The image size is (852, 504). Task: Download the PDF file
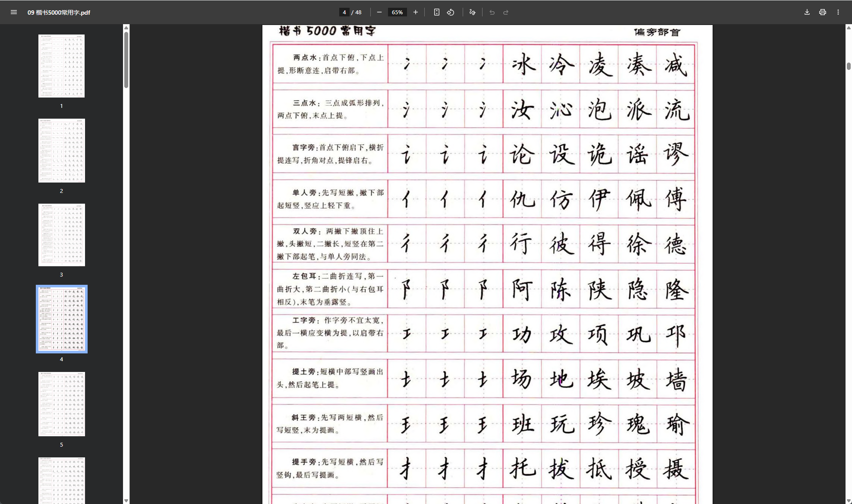[806, 12]
